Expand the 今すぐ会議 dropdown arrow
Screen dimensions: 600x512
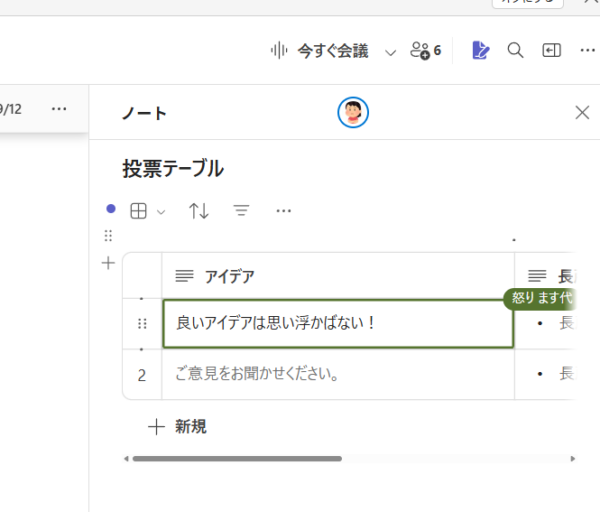click(390, 51)
